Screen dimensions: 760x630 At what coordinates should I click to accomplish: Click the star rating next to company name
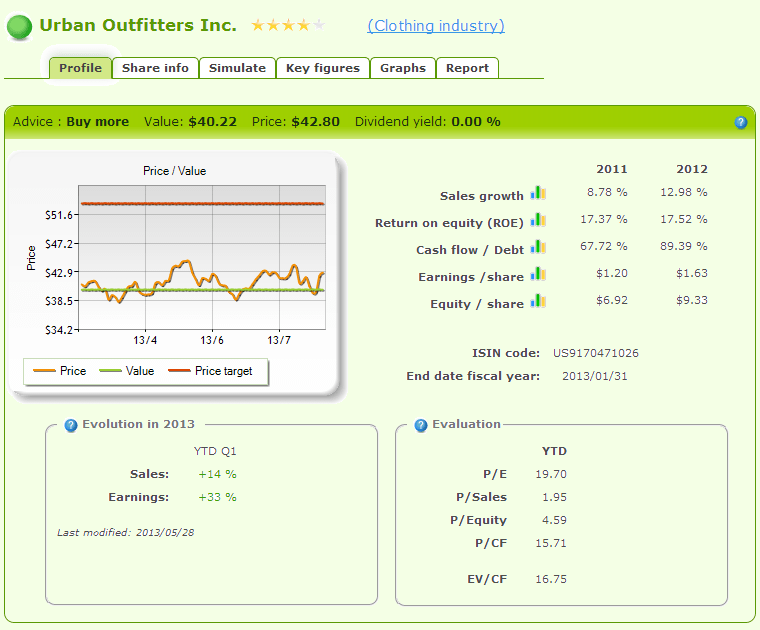click(x=288, y=25)
